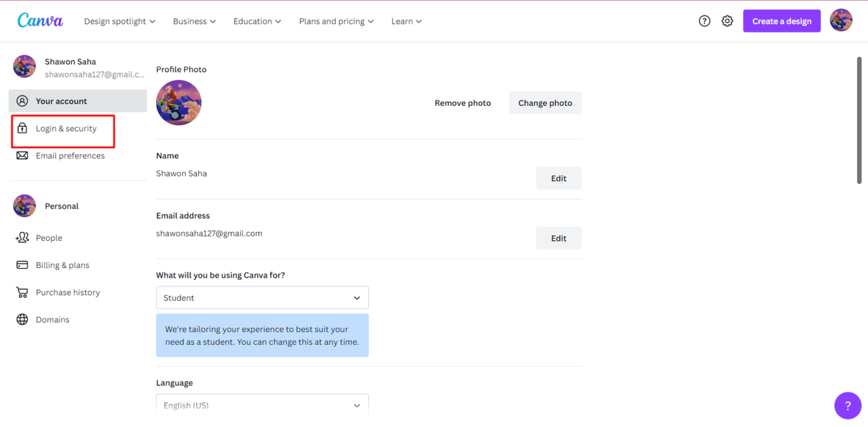
Task: Open the settings gear icon
Action: click(727, 21)
